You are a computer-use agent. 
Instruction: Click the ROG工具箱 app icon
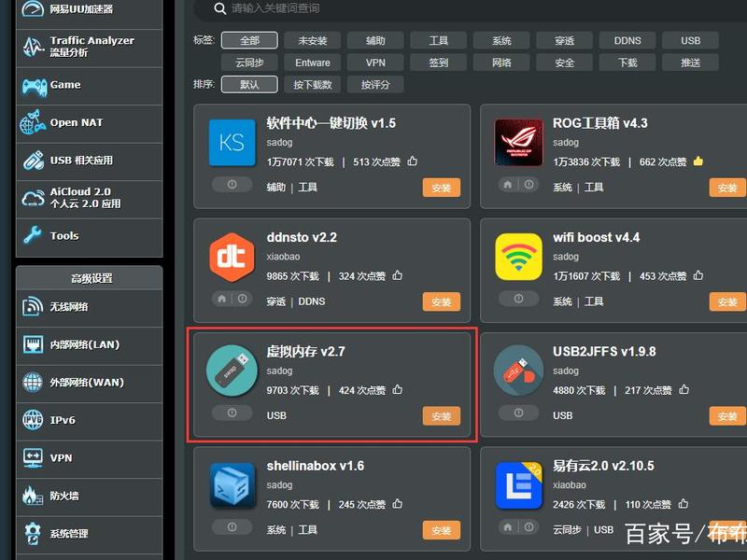518,143
